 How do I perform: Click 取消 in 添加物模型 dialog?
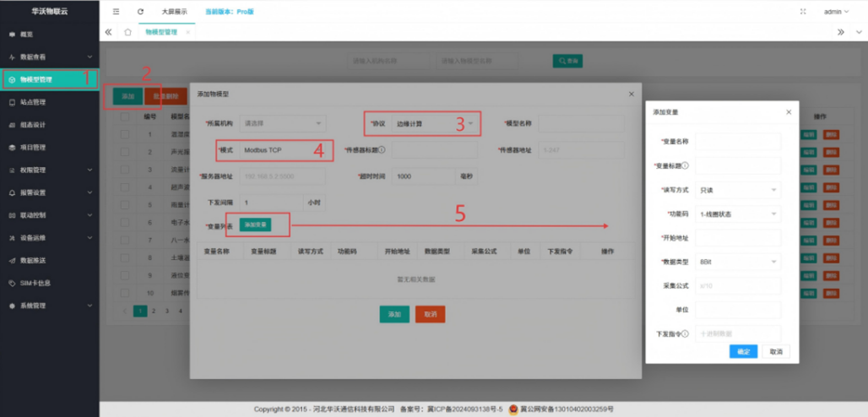(430, 314)
